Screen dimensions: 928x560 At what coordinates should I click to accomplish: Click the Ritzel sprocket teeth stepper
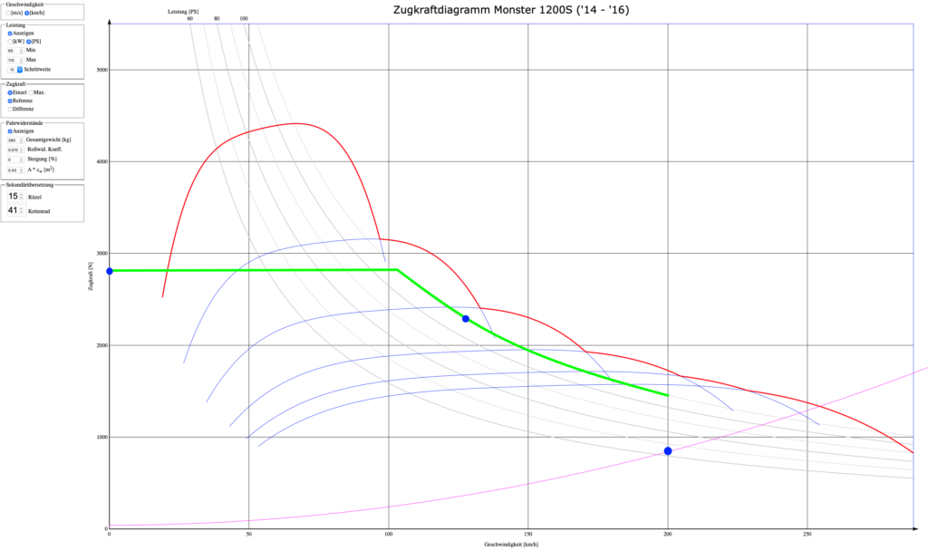coord(14,196)
